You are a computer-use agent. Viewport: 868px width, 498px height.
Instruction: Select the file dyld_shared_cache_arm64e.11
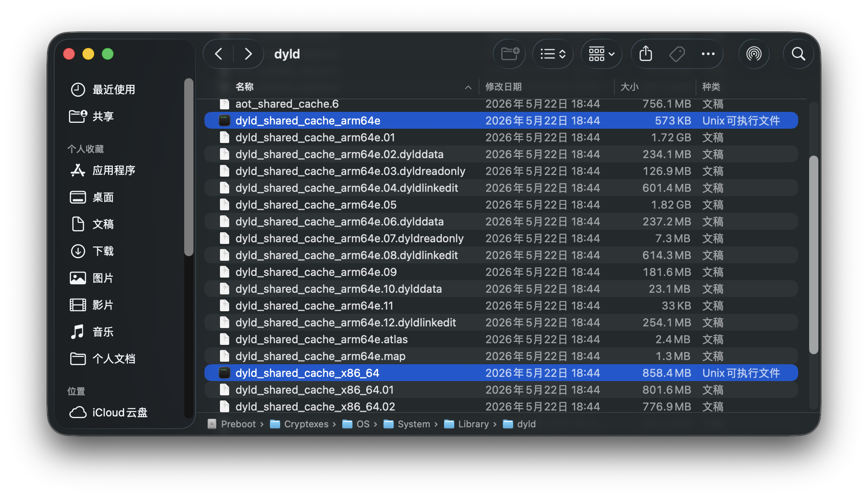click(501, 306)
